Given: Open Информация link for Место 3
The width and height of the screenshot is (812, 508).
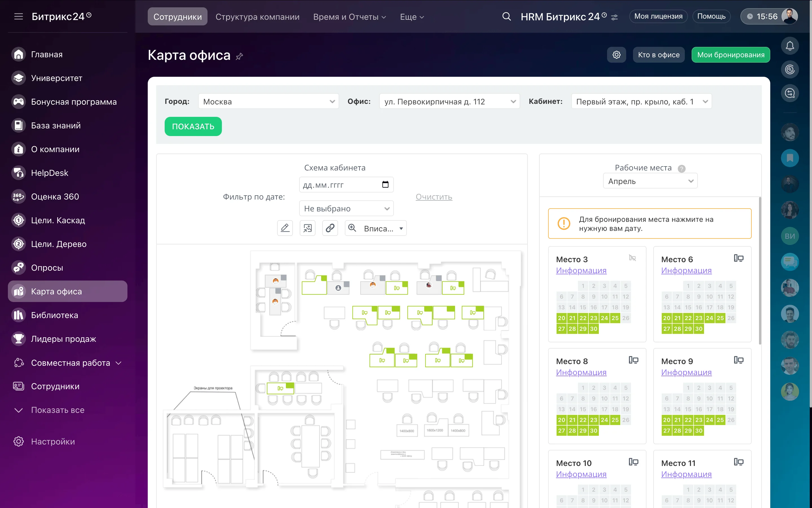Looking at the screenshot, I should [x=581, y=270].
